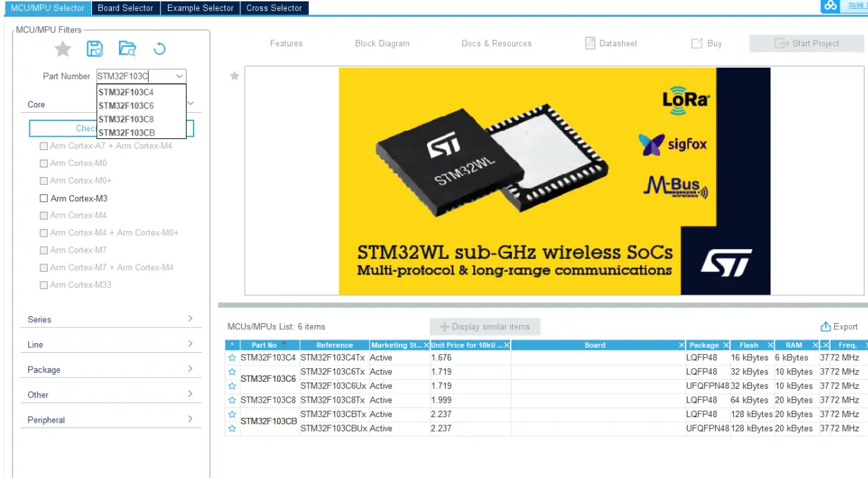Viewport: 868px width, 478px height.
Task: Click the Start Project button
Action: click(x=806, y=43)
